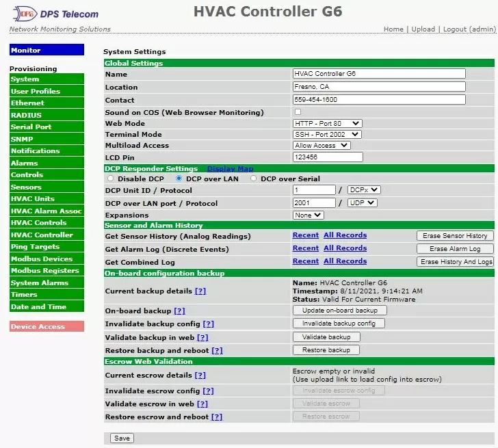The image size is (498, 448).
Task: Open help [?] for Validate backup in web
Action: click(x=202, y=337)
